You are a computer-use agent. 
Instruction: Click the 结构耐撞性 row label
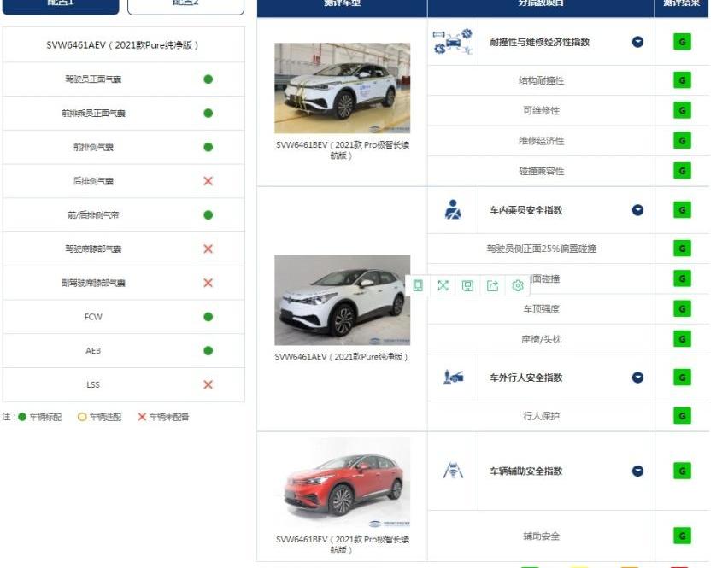(542, 80)
